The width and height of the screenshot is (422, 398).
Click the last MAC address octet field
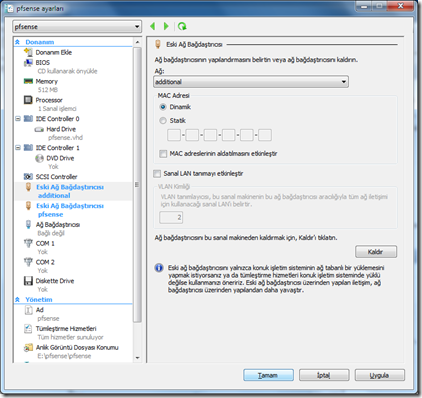click(x=265, y=135)
